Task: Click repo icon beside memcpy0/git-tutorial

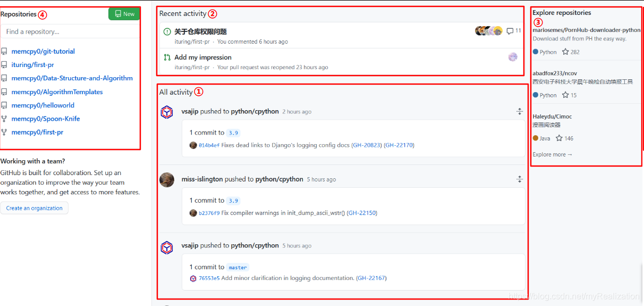Action: (x=4, y=52)
